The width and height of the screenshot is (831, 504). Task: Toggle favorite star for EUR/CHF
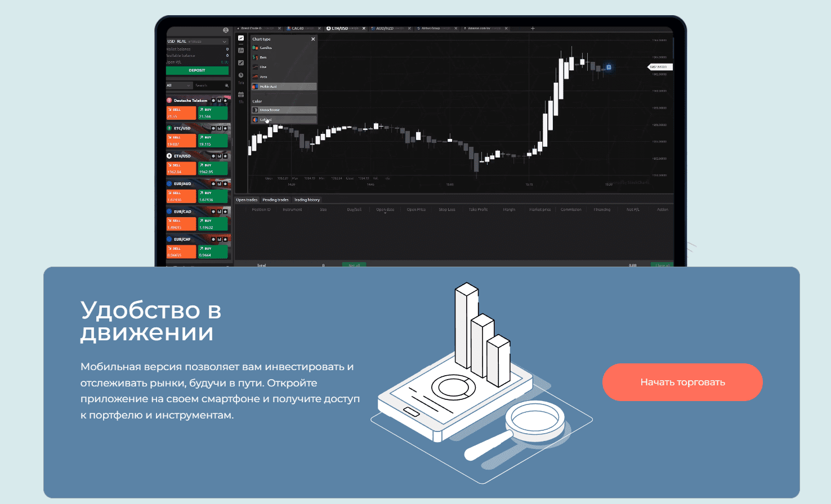(225, 239)
